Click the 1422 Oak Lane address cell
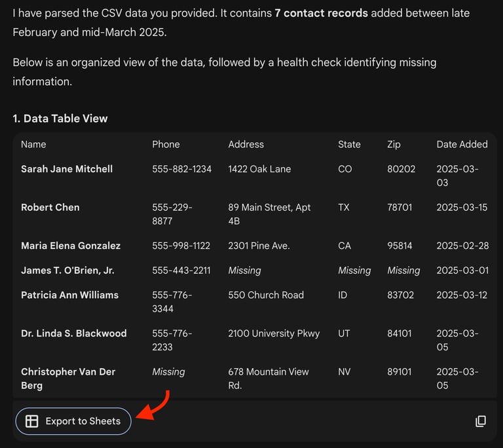This screenshot has height=448, width=503. click(x=259, y=169)
